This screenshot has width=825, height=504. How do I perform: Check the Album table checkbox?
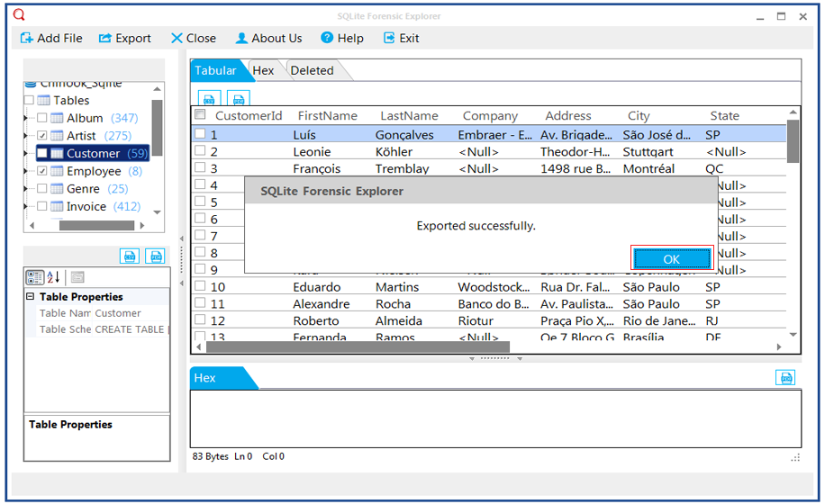click(x=42, y=118)
